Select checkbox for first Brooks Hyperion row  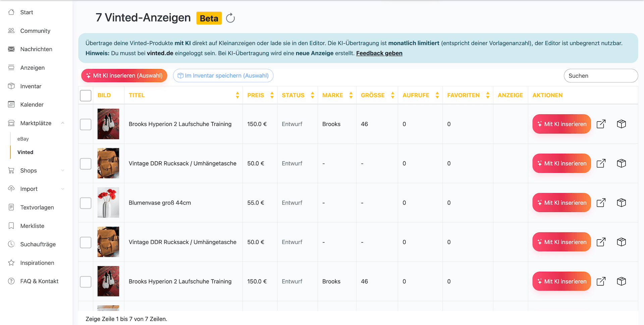click(x=86, y=124)
